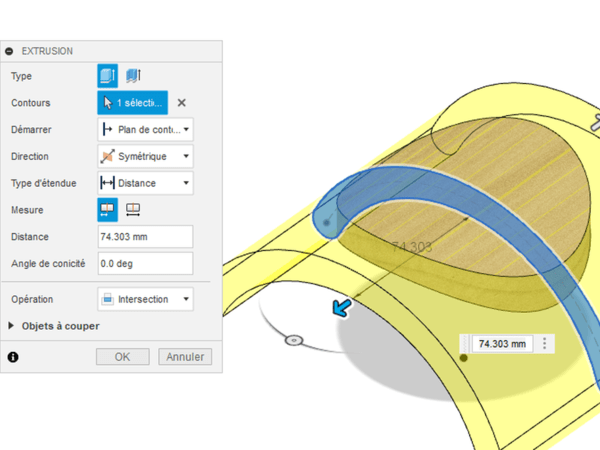Toggle half-length measure option
The height and width of the screenshot is (450, 600).
[x=107, y=209]
